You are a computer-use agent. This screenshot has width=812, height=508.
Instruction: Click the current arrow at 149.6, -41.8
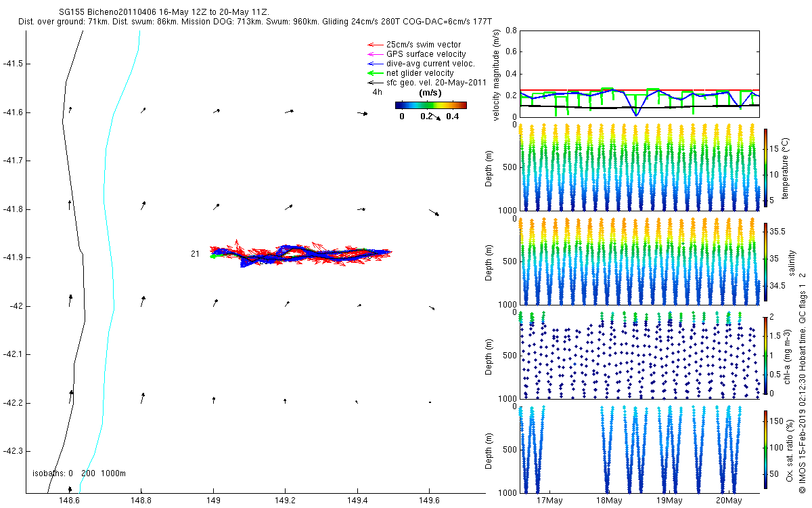[x=434, y=213]
